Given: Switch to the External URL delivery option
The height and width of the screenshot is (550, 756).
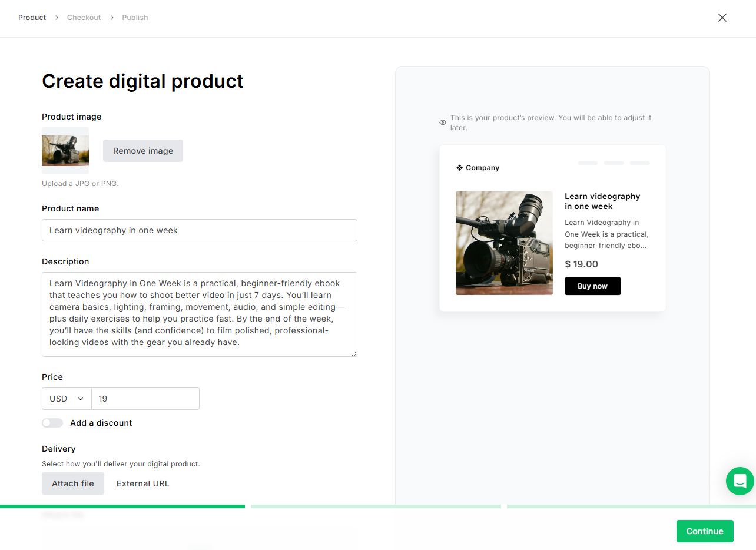Looking at the screenshot, I should pyautogui.click(x=142, y=483).
